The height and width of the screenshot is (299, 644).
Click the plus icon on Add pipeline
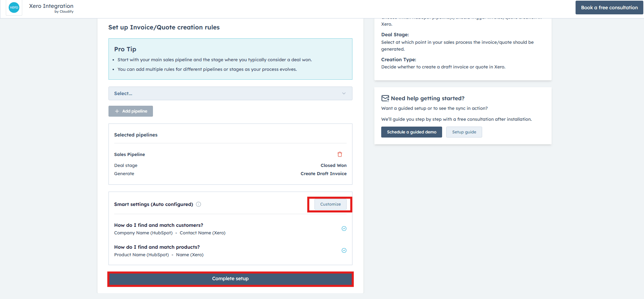[x=117, y=111]
